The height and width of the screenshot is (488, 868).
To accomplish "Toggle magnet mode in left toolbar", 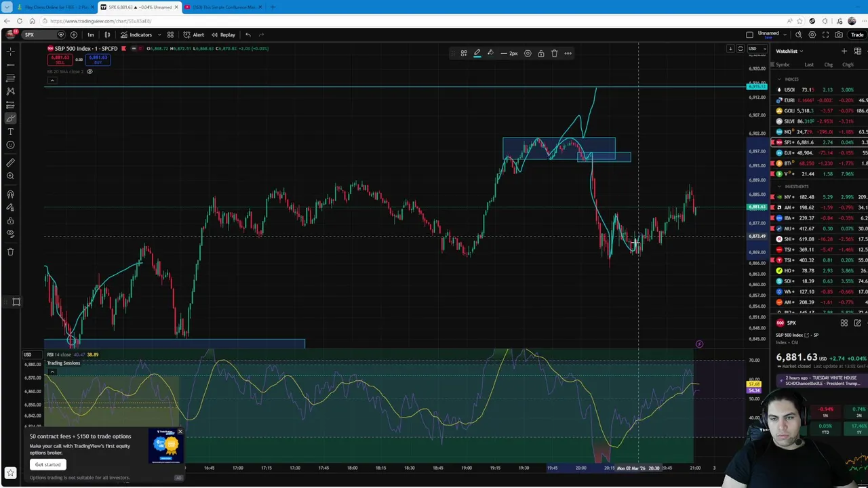I will [10, 194].
